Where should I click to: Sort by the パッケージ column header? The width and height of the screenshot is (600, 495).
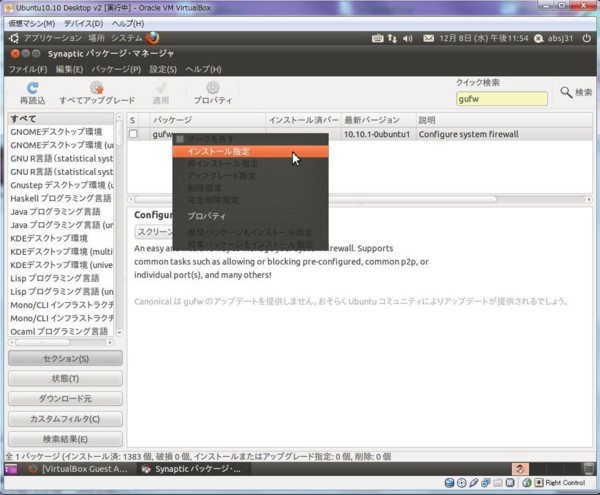pyautogui.click(x=208, y=120)
